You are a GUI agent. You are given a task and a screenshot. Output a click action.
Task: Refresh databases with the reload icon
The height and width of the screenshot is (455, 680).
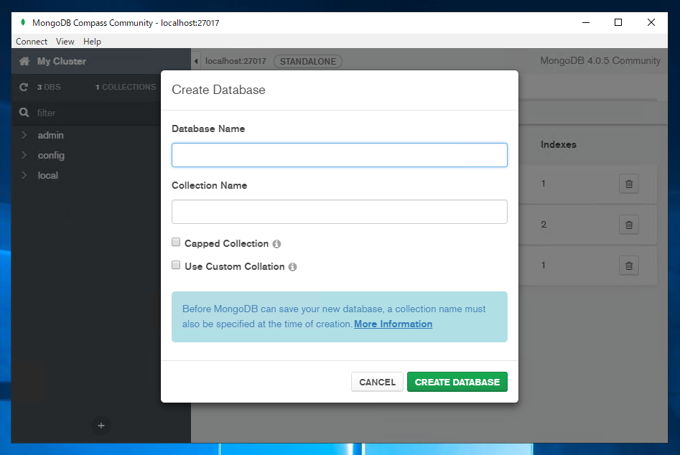coord(23,87)
